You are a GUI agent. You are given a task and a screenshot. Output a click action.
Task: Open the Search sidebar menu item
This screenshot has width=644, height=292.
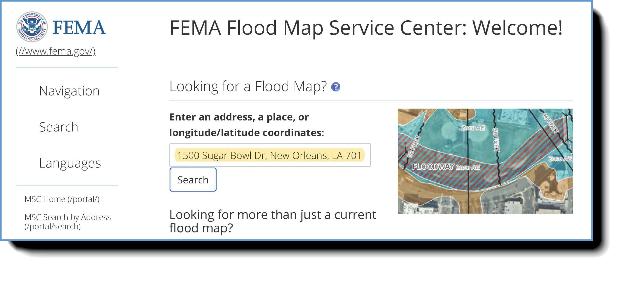point(59,127)
